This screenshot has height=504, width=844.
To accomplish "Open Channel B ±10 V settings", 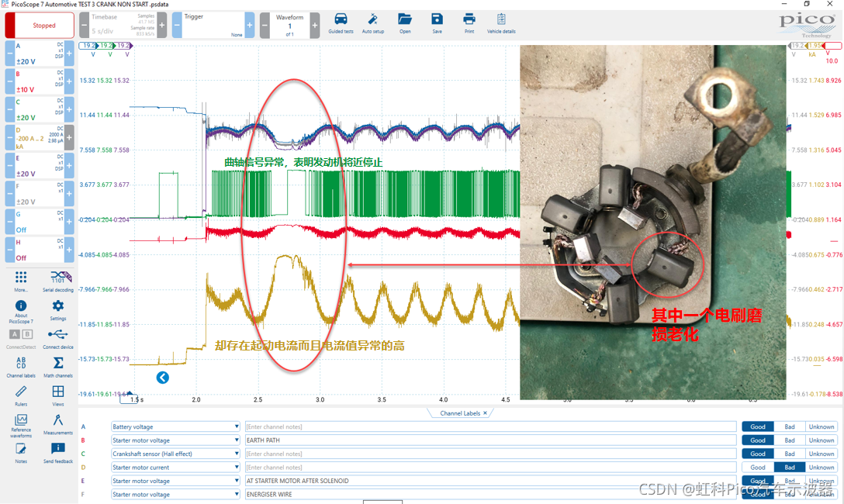I will click(40, 81).
